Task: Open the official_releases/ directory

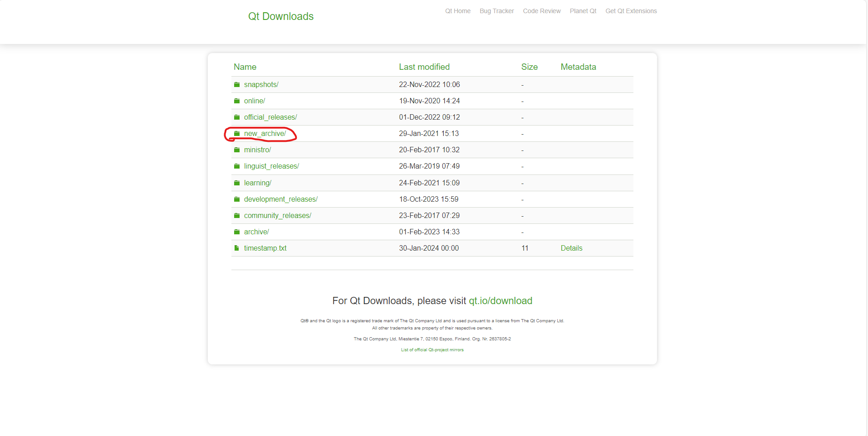Action: (x=270, y=117)
